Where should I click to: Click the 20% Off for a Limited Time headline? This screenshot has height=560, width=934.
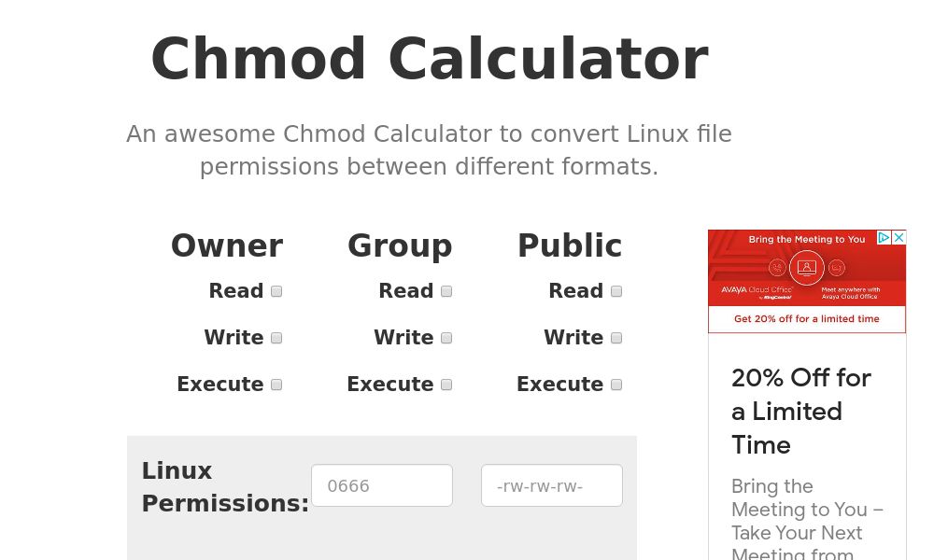point(800,412)
